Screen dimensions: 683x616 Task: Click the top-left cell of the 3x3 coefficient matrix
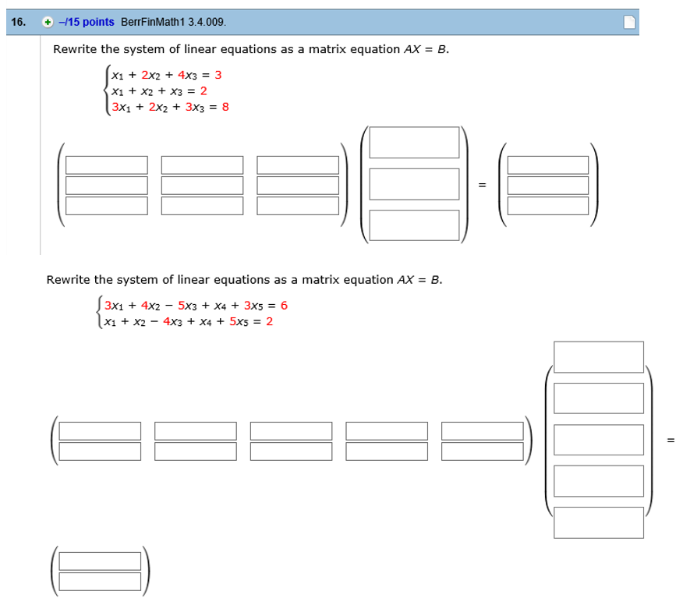coord(106,165)
